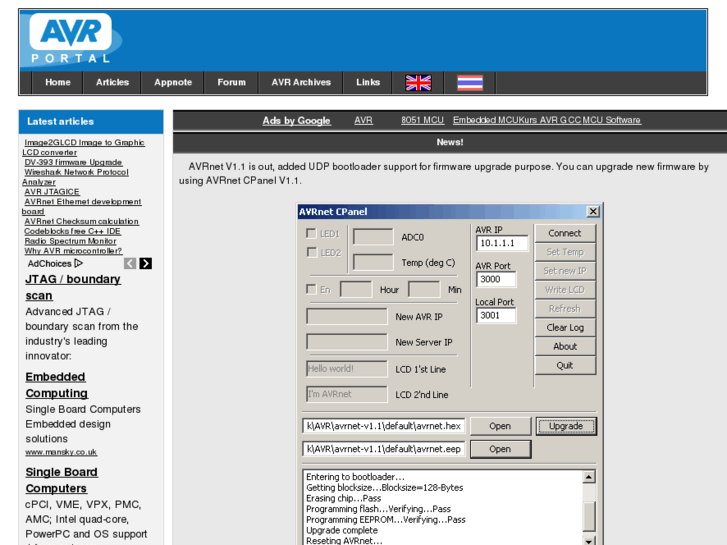
Task: Show previous ad with left arrow
Action: (x=130, y=263)
